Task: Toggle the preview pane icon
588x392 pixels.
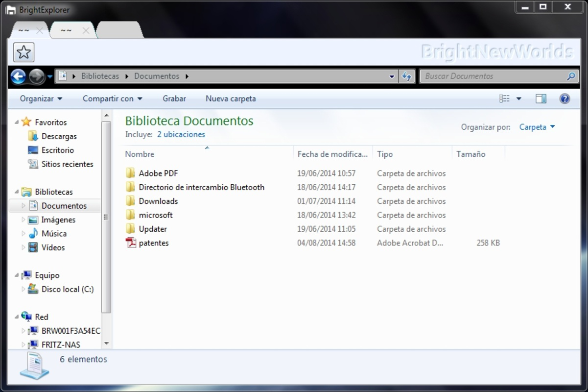Action: (541, 98)
